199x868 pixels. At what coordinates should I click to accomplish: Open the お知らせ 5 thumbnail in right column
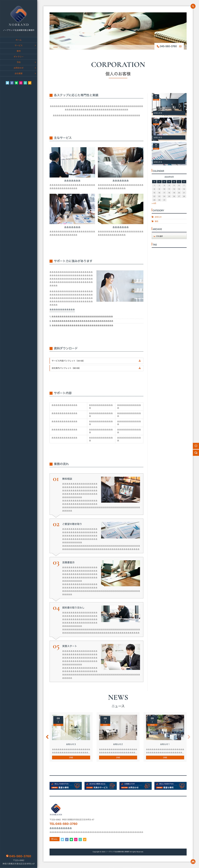(x=169, y=129)
